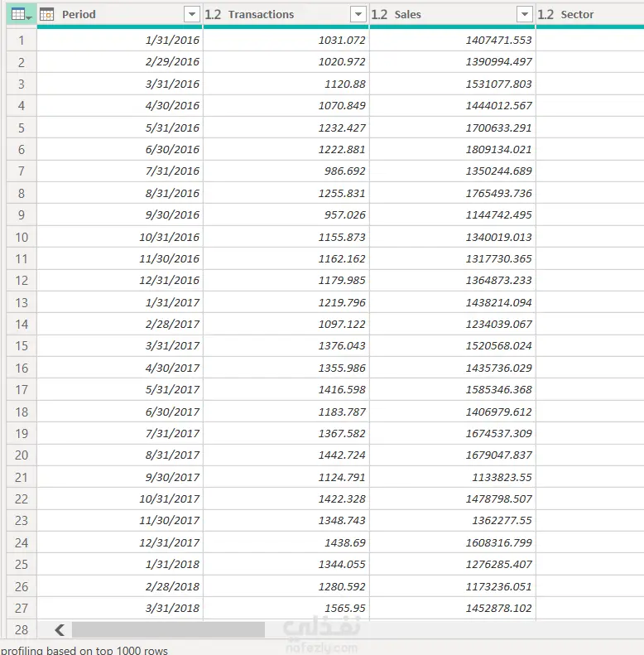
Task: Select row number 14
Action: coord(22,324)
